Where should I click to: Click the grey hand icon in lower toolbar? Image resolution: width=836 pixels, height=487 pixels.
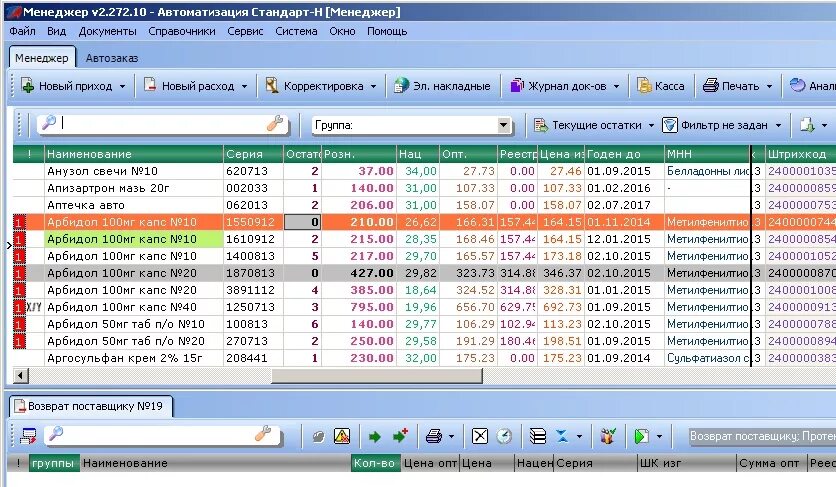point(318,437)
